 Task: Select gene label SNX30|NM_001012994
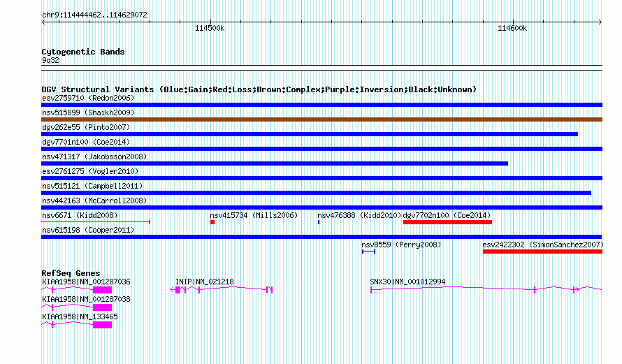click(x=407, y=282)
